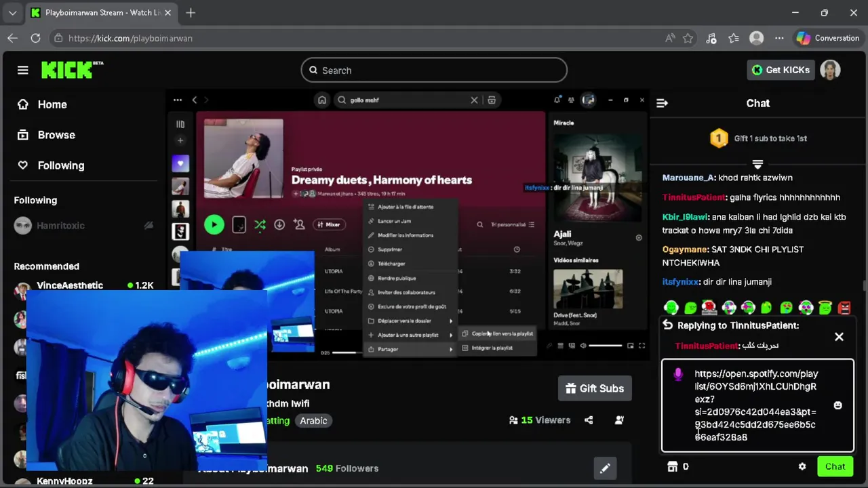Select Ajouter à la file d'attente

[x=410, y=207]
